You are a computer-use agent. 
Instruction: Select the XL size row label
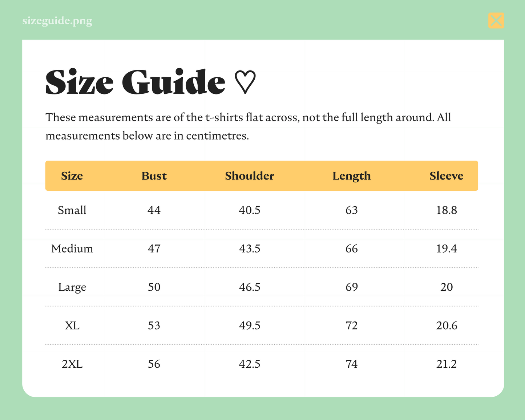point(72,326)
